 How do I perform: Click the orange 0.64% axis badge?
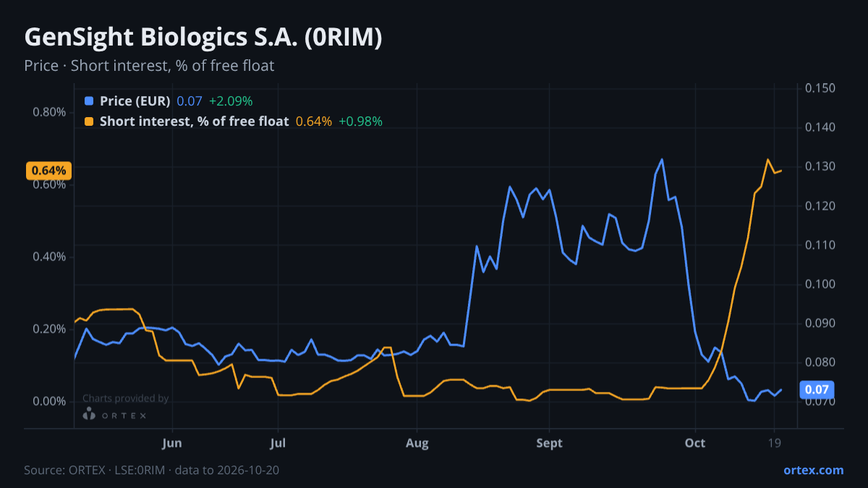pyautogui.click(x=48, y=171)
